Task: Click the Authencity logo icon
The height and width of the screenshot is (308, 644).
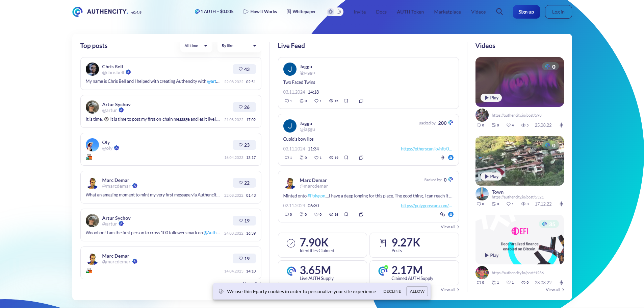Action: 77,12
